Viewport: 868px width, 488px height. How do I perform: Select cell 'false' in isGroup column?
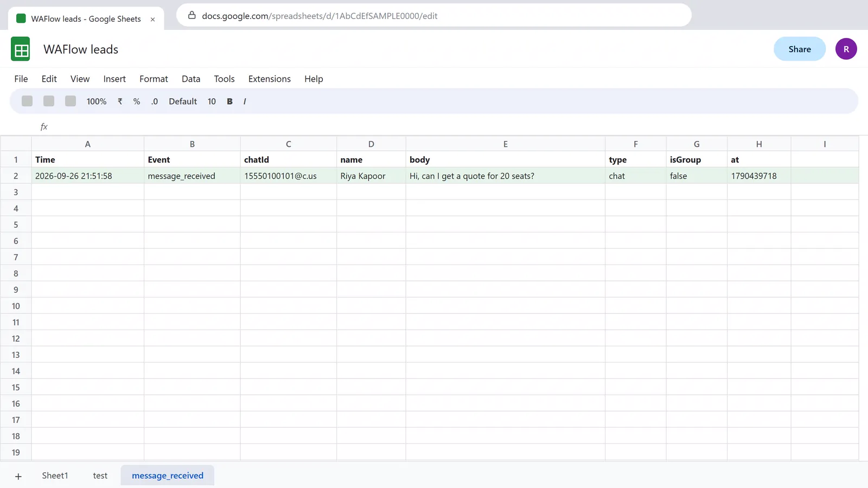point(697,176)
